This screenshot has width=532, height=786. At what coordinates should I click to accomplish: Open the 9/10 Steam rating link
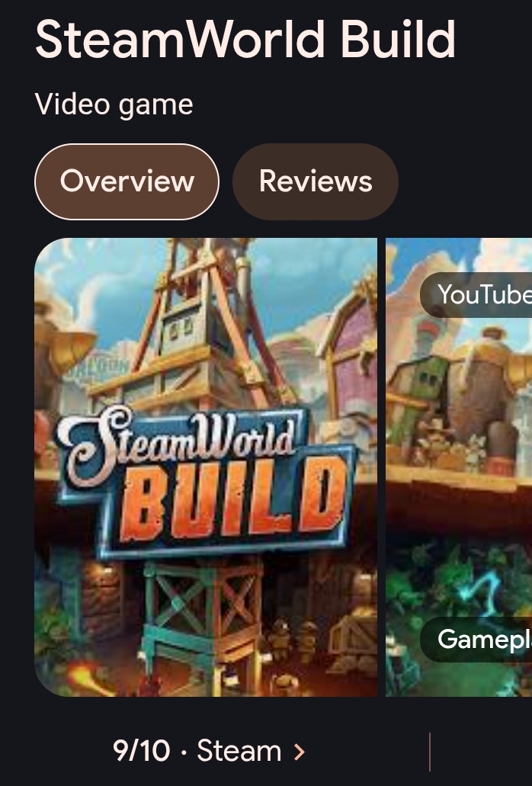click(x=209, y=751)
